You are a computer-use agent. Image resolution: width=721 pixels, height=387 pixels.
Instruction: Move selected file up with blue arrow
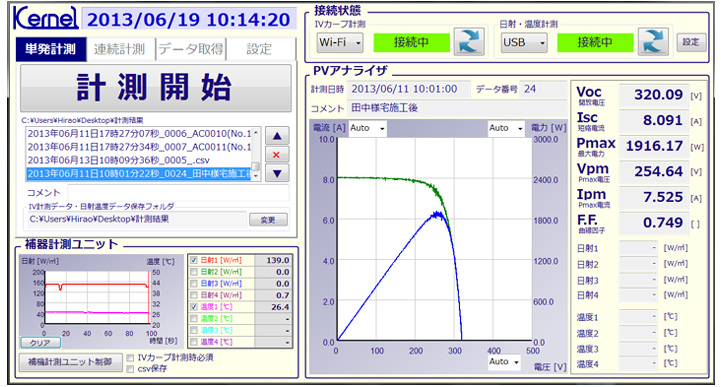277,136
